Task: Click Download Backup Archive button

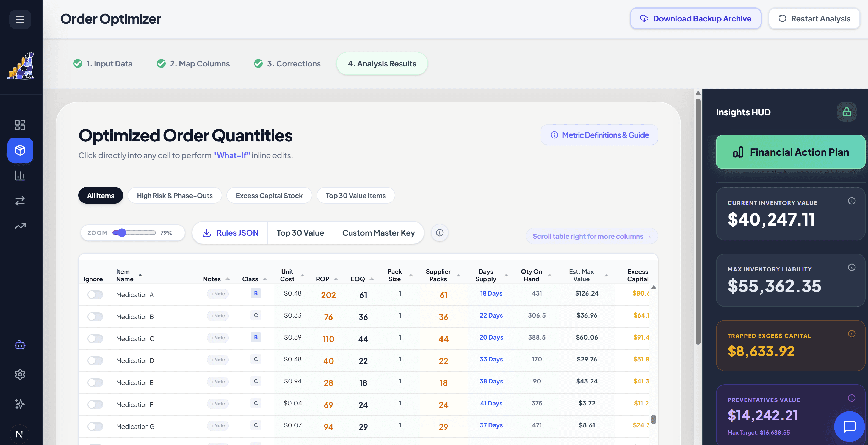Action: pyautogui.click(x=695, y=18)
